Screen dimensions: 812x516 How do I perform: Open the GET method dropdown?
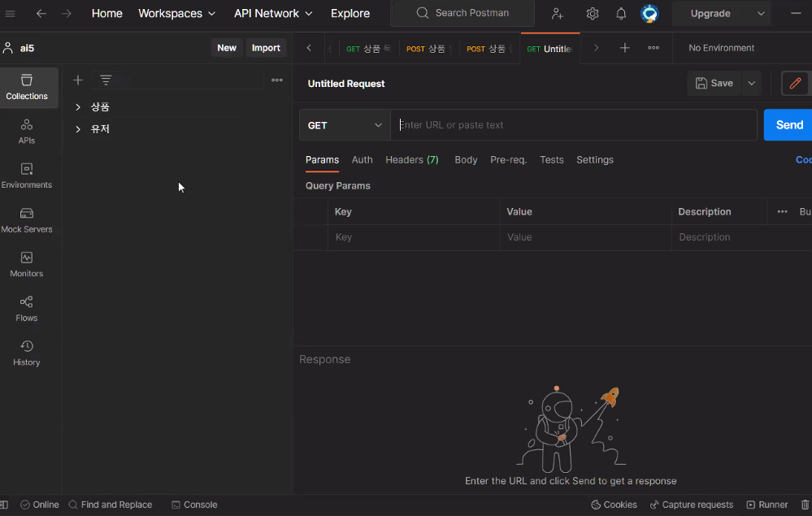[x=345, y=125]
